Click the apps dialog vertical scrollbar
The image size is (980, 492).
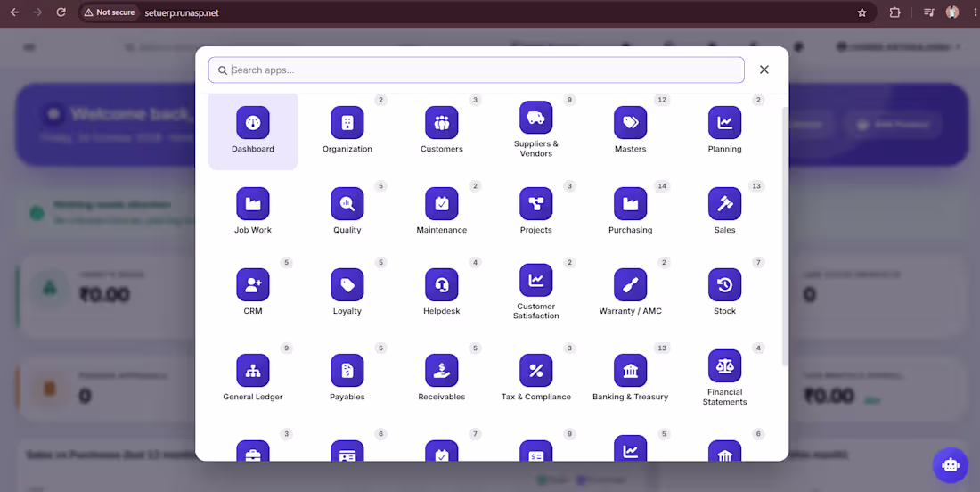[x=785, y=235]
